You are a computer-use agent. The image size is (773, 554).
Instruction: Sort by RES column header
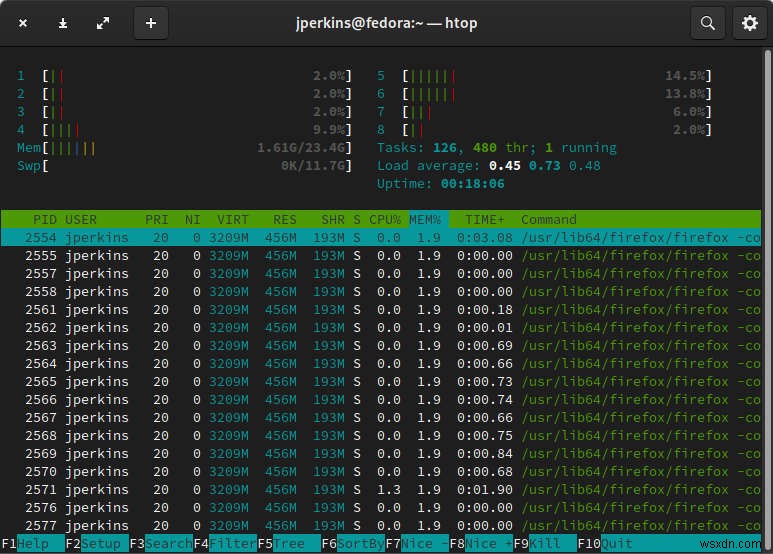285,220
